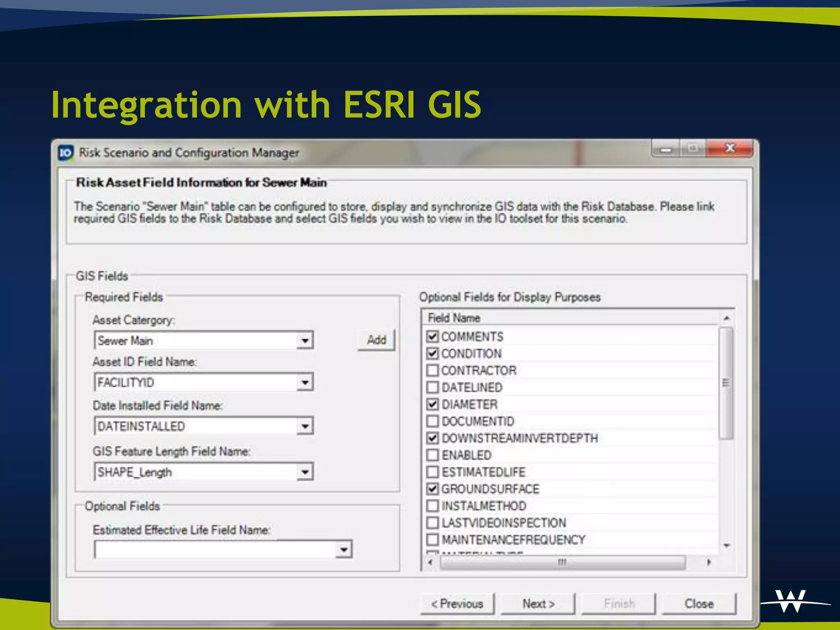
Task: Click the SHAPE_Length combo box field
Action: tap(204, 472)
